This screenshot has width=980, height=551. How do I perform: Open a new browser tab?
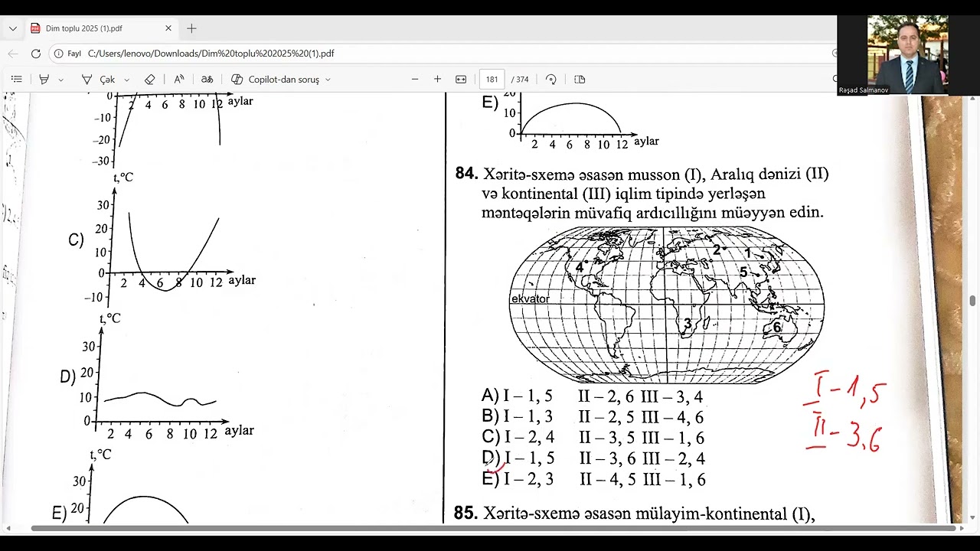point(191,28)
